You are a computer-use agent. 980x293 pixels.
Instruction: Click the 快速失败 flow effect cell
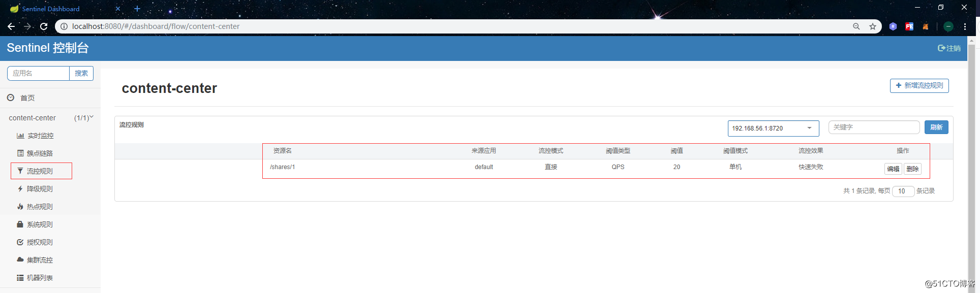811,167
